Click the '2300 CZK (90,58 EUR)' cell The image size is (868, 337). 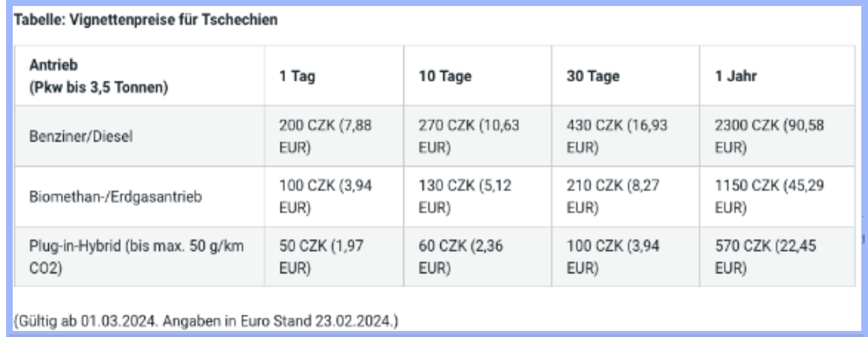coord(777,136)
